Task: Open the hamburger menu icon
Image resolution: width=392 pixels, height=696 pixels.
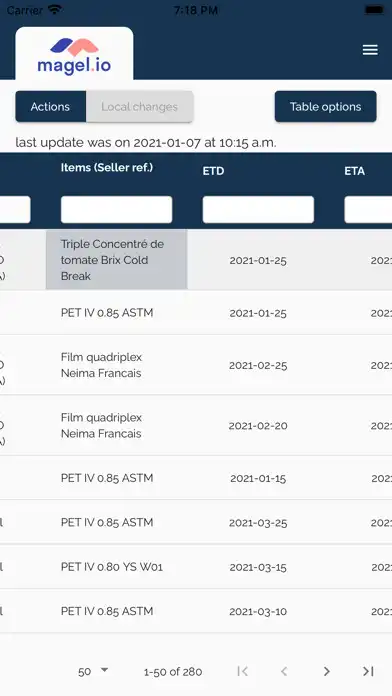Action: [x=370, y=50]
